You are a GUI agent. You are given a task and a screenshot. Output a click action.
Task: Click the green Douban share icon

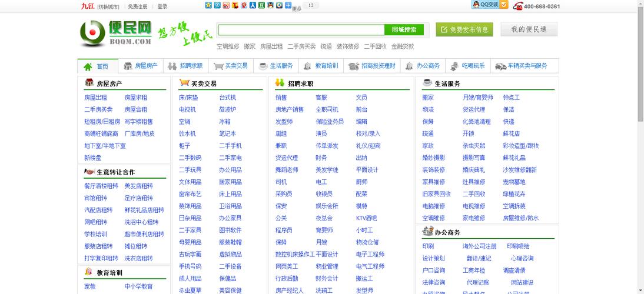pyautogui.click(x=261, y=5)
